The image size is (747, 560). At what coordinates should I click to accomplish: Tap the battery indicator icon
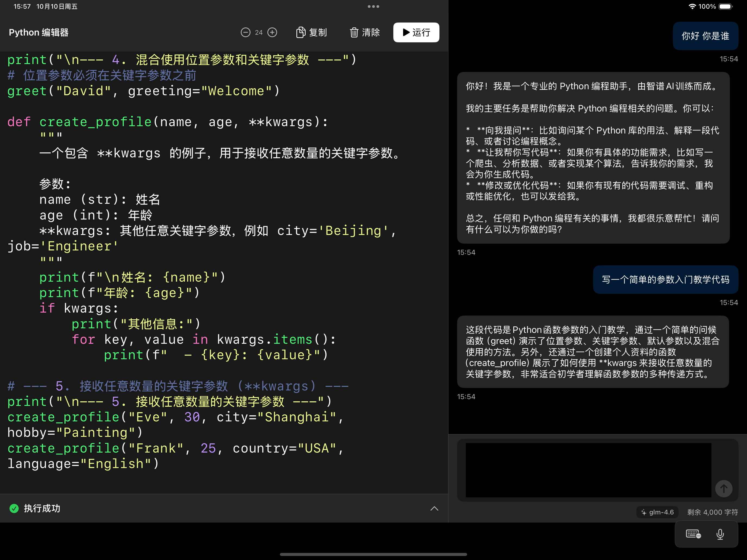[x=725, y=7]
